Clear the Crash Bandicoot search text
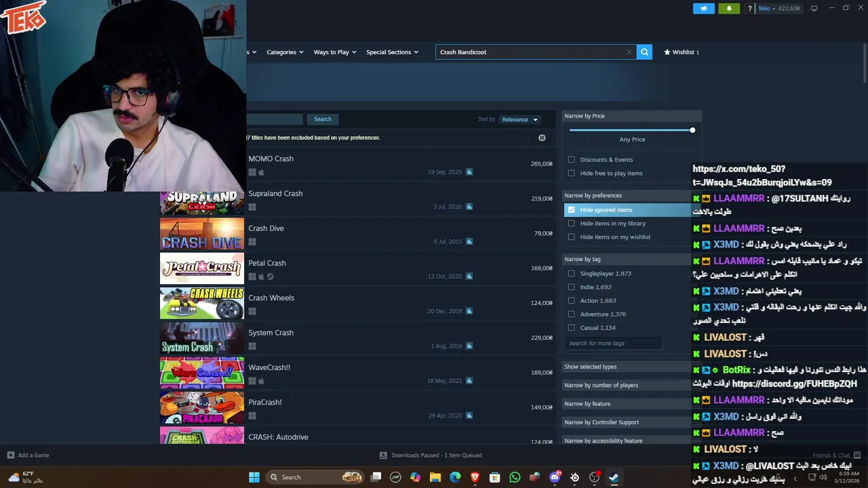 point(629,52)
